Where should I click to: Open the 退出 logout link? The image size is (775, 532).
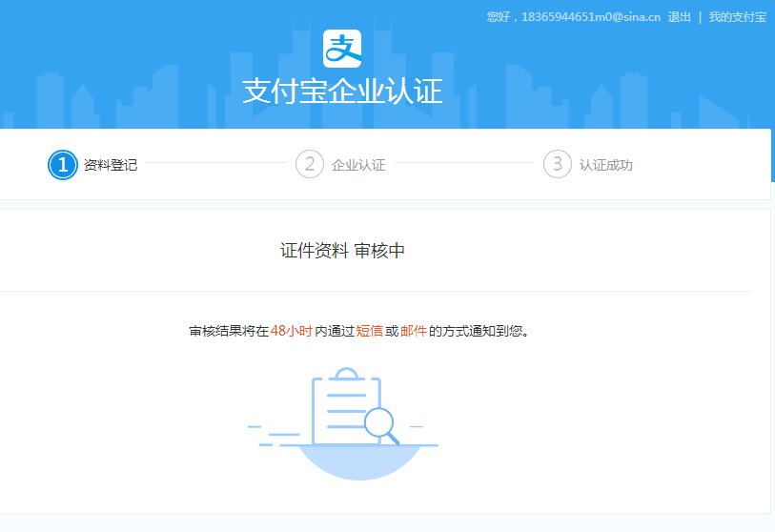pos(679,17)
